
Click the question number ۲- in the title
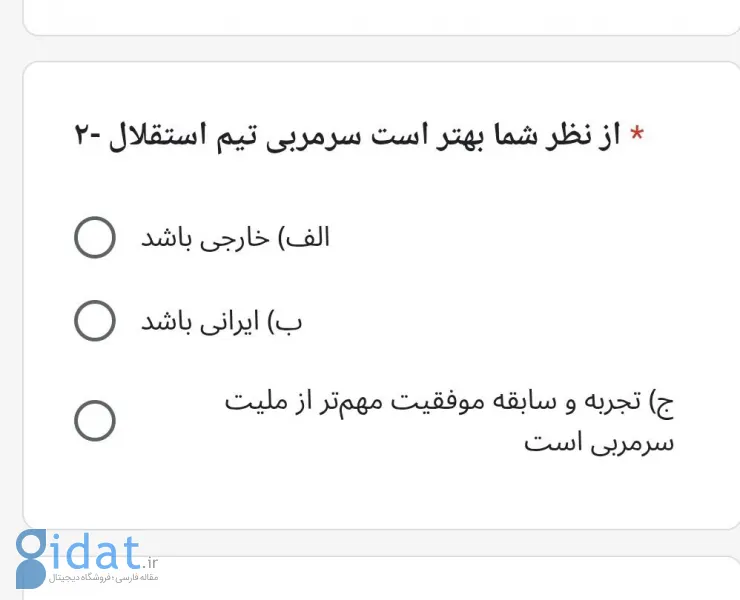(x=89, y=136)
